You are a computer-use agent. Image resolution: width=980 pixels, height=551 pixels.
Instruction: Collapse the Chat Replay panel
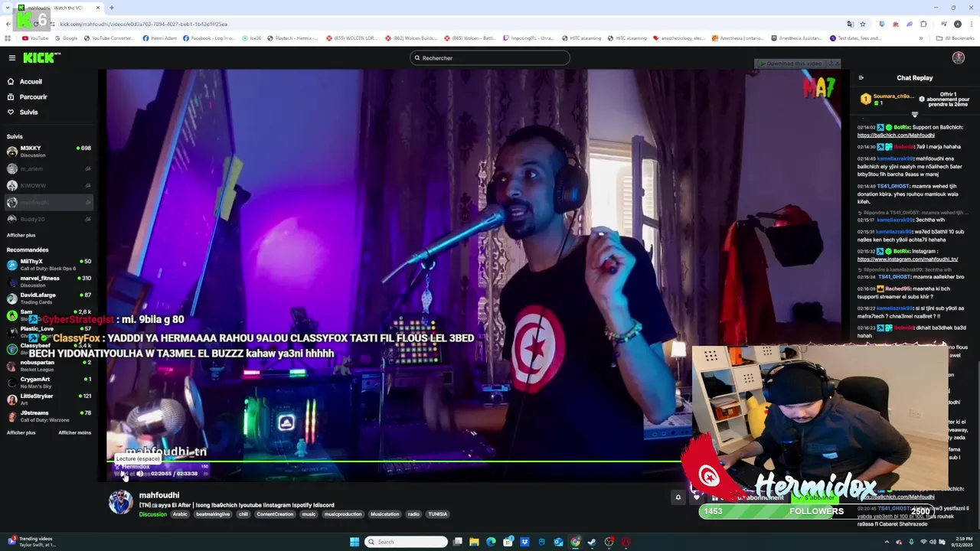(861, 78)
